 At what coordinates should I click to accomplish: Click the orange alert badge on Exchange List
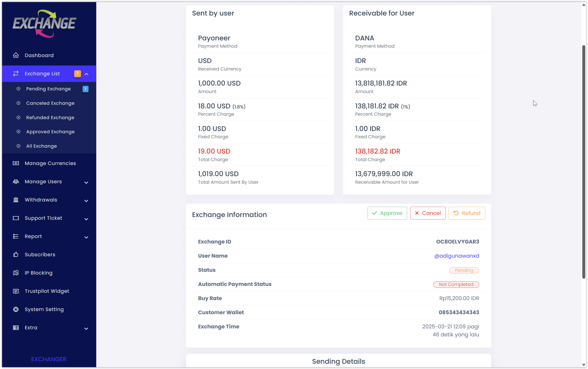pyautogui.click(x=77, y=73)
